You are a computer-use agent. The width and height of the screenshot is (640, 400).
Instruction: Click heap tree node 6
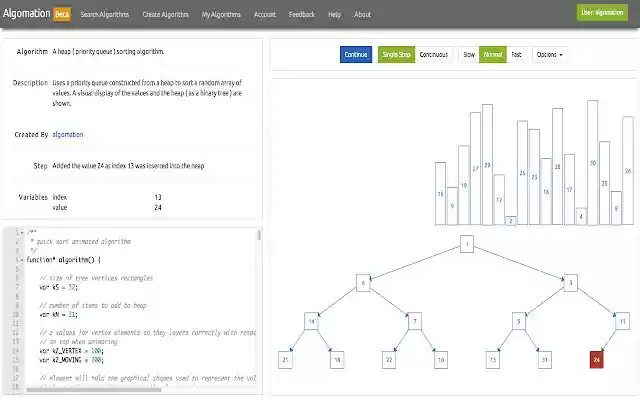point(363,282)
